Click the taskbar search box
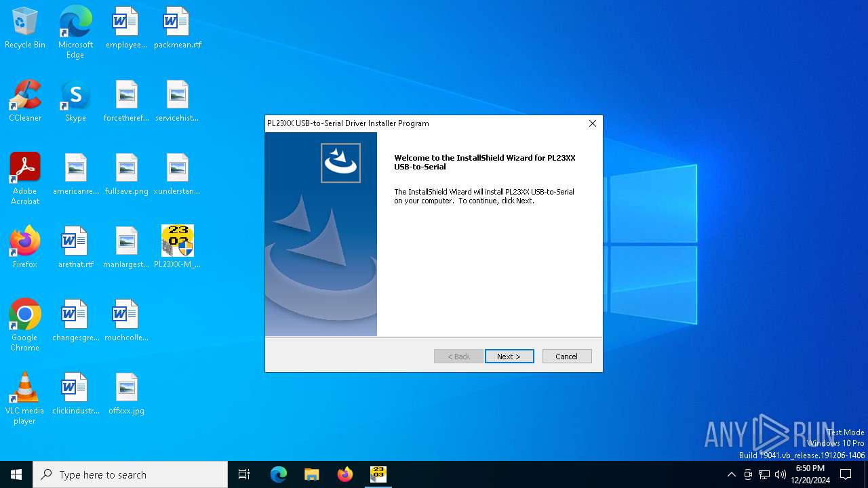The image size is (868, 488). point(130,474)
